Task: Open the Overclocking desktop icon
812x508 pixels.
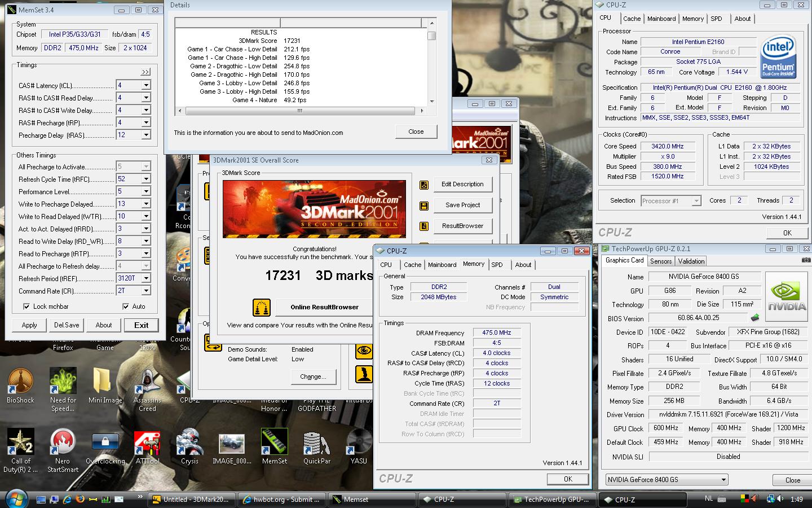Action: pos(105,446)
